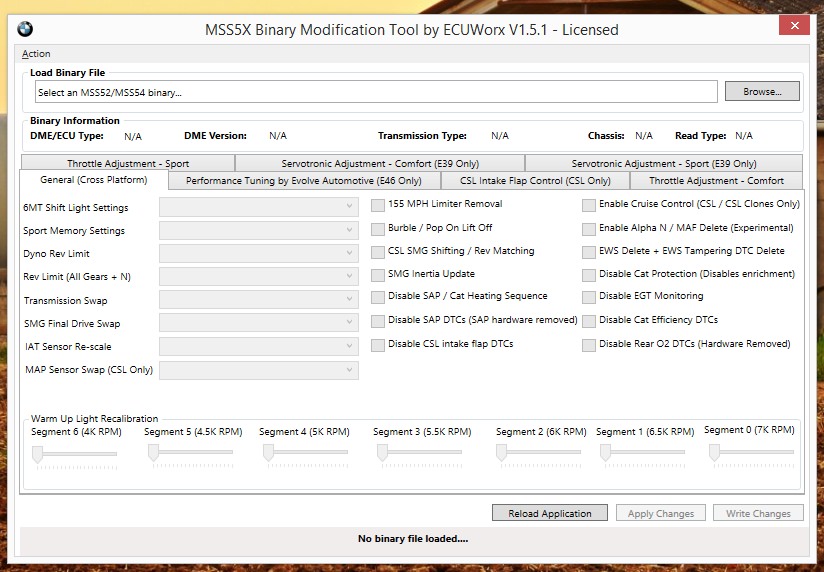The image size is (824, 572).
Task: Open Rev Limit (All Gears + N) dropdown
Action: click(259, 276)
